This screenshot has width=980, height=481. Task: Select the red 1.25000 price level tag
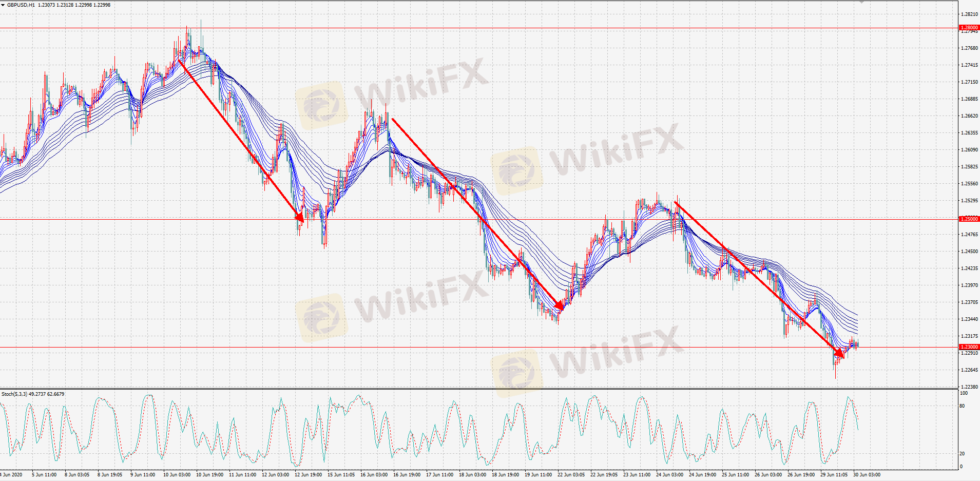pos(969,219)
